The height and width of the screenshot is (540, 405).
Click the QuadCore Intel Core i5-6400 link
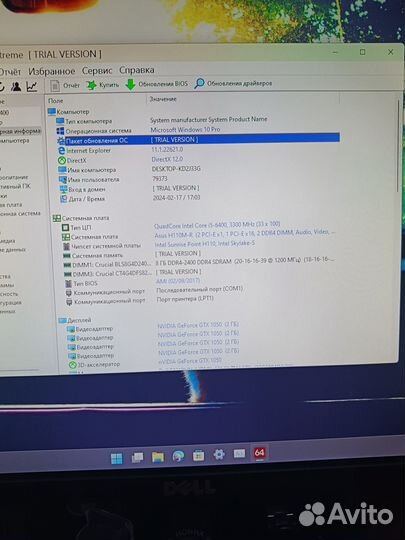tap(217, 225)
